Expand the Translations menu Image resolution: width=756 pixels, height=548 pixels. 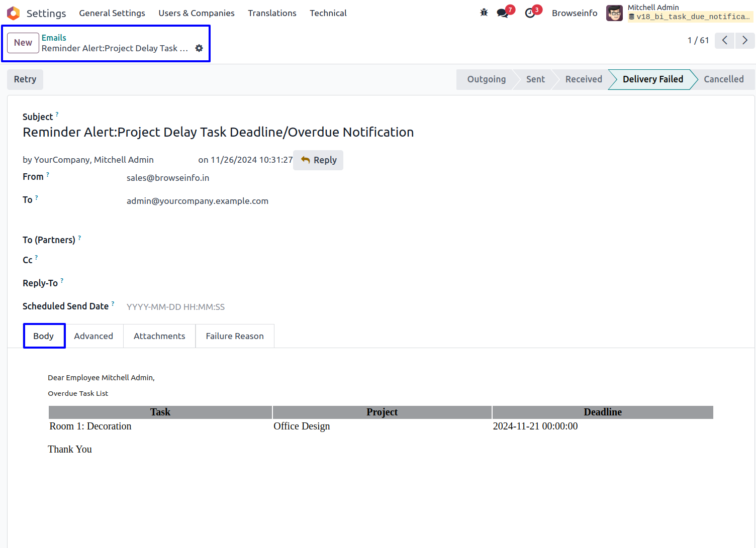pyautogui.click(x=272, y=13)
